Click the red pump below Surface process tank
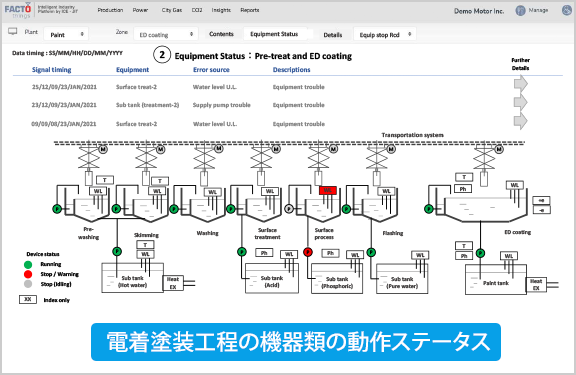576x375 pixels. pyautogui.click(x=308, y=252)
